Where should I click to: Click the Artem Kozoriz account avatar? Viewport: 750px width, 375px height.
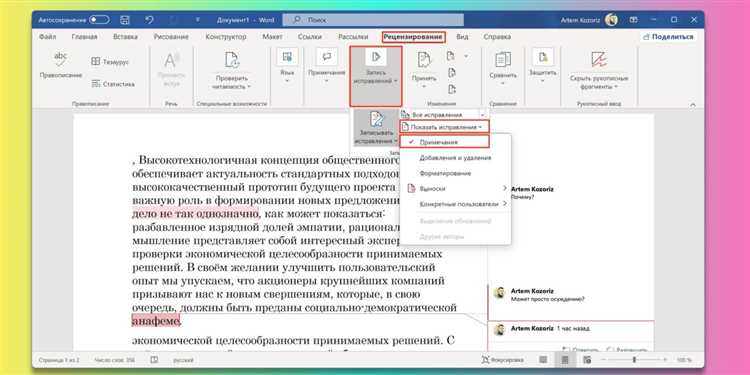611,20
